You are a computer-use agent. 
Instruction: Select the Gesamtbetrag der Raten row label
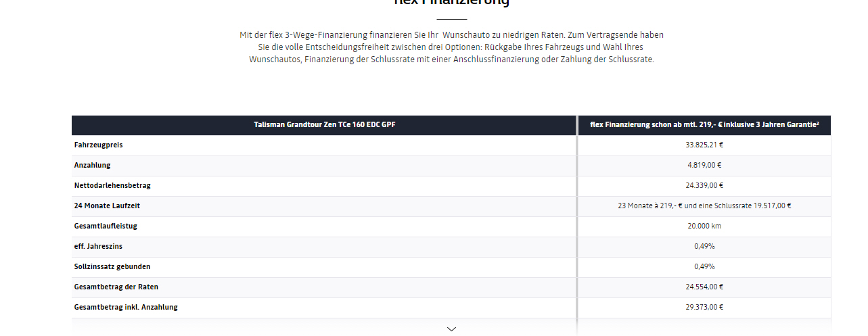tap(116, 287)
